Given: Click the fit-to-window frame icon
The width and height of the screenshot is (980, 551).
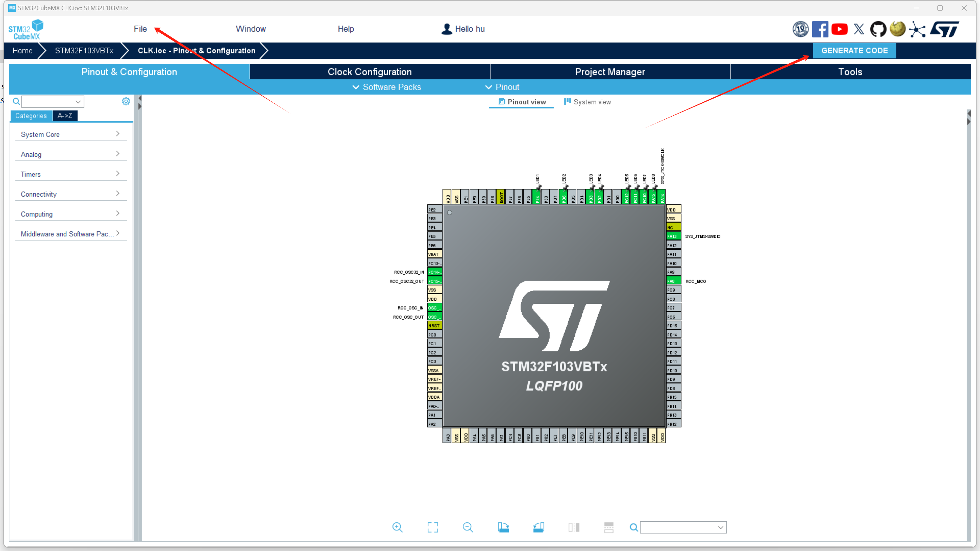Looking at the screenshot, I should coord(432,527).
